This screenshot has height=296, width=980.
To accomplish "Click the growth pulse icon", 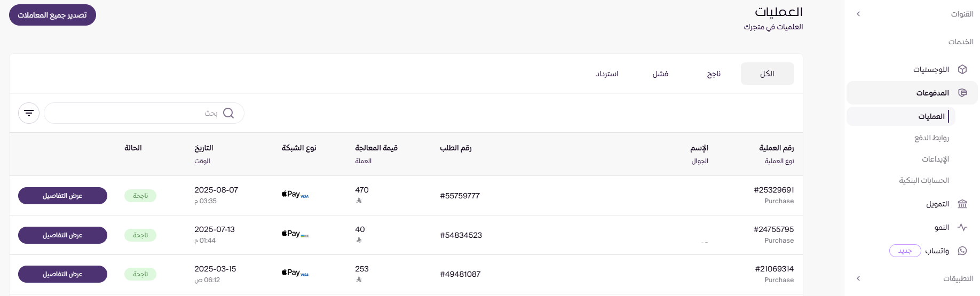I will click(x=962, y=227).
